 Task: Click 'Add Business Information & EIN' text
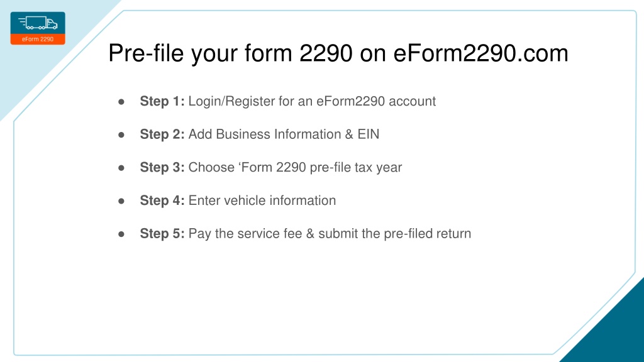coord(284,134)
